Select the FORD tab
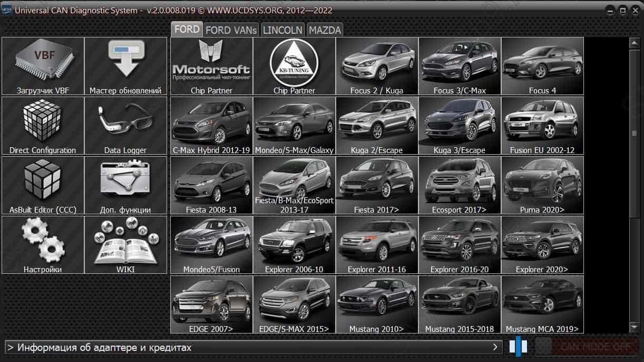644x362 pixels. tap(187, 30)
